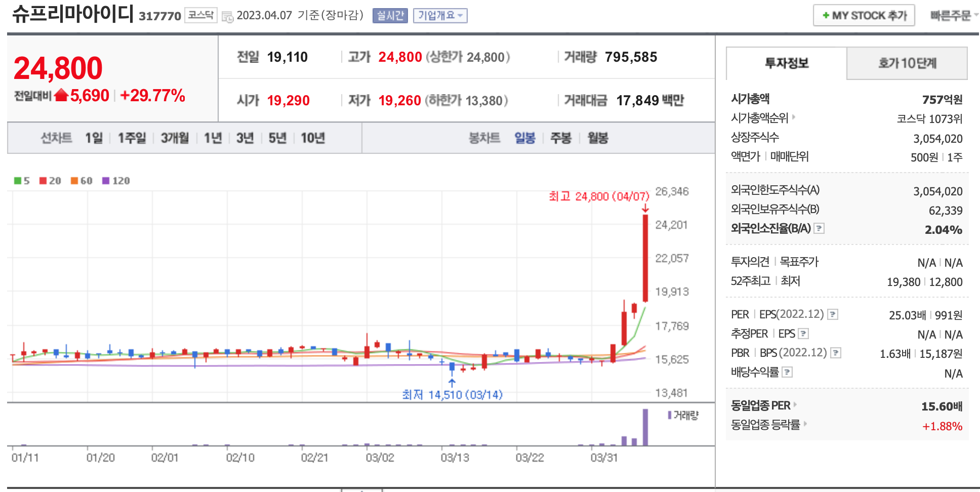Add stock with MY STOCK 추가 button
This screenshot has height=492, width=980.
(864, 15)
